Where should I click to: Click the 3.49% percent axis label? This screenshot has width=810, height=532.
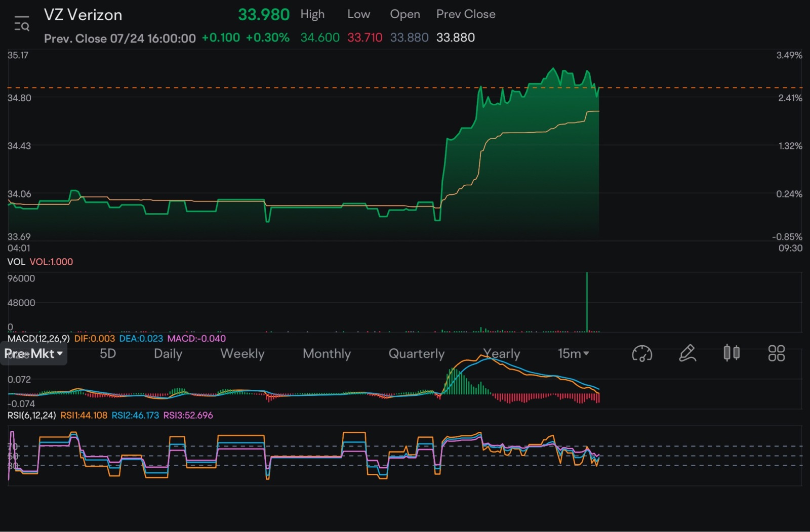[789, 55]
